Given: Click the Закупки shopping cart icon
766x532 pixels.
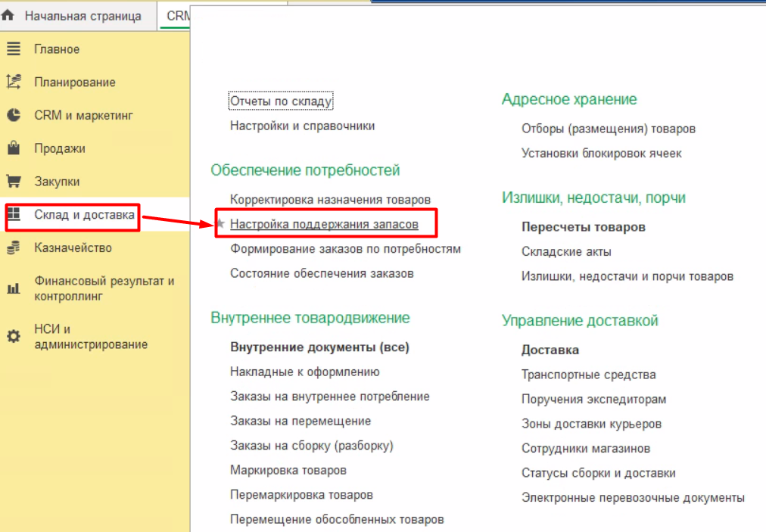Looking at the screenshot, I should pos(13,182).
